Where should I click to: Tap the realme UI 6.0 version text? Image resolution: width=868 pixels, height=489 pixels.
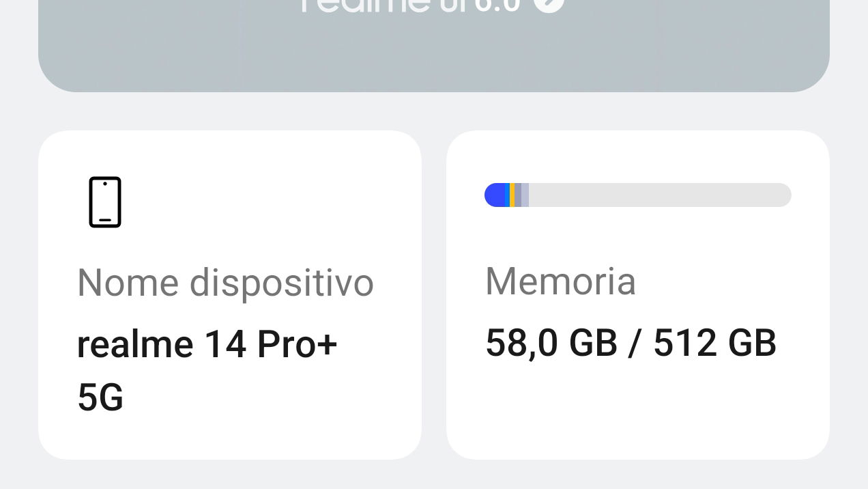click(x=409, y=5)
